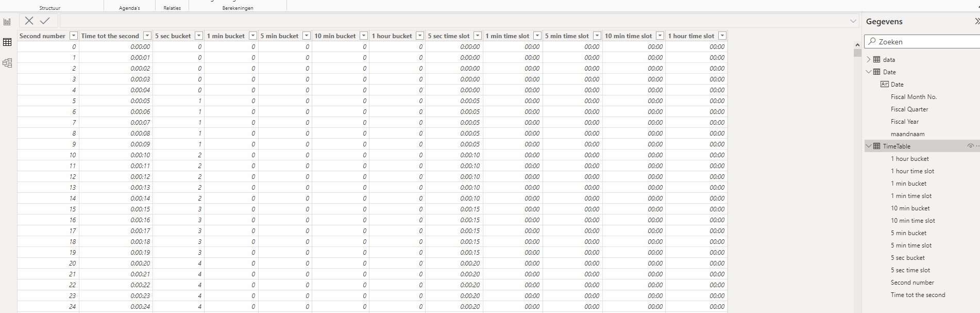Collapse the Gegevens pane arrows
This screenshot has width=980, height=313.
977,21
